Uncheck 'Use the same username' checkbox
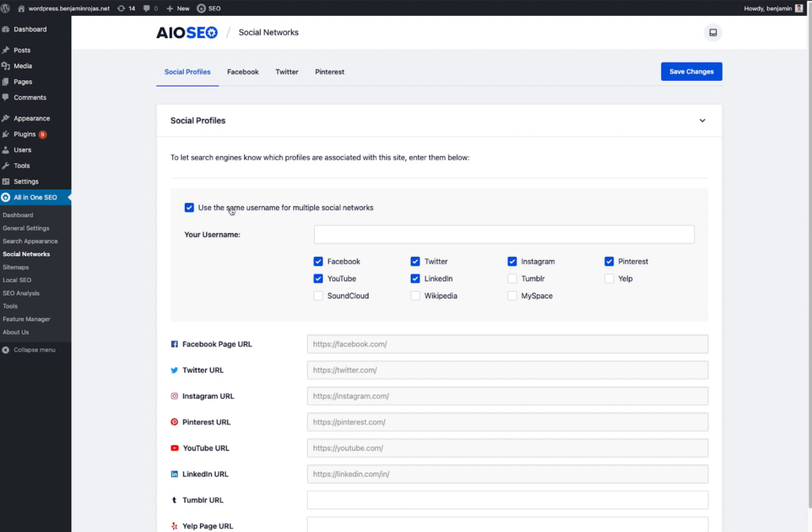The image size is (812, 532). [190, 208]
